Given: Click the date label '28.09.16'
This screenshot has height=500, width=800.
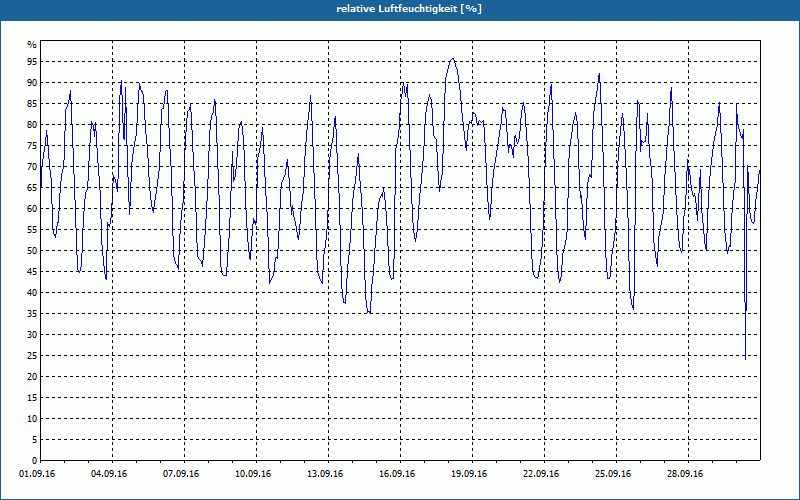Looking at the screenshot, I should [x=685, y=474].
